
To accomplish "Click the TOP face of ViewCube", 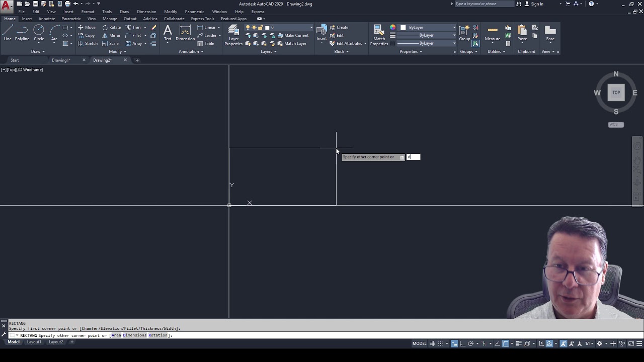I will pyautogui.click(x=616, y=93).
